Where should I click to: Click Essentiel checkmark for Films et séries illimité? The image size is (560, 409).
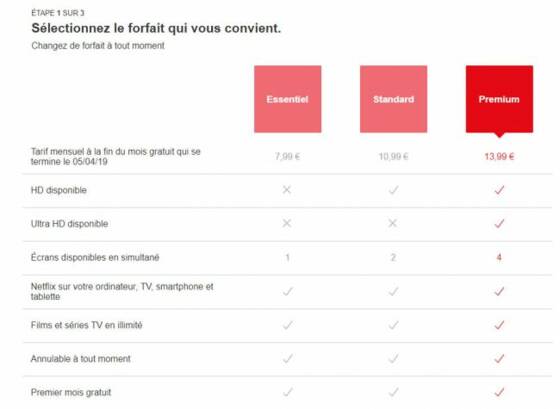pyautogui.click(x=288, y=325)
